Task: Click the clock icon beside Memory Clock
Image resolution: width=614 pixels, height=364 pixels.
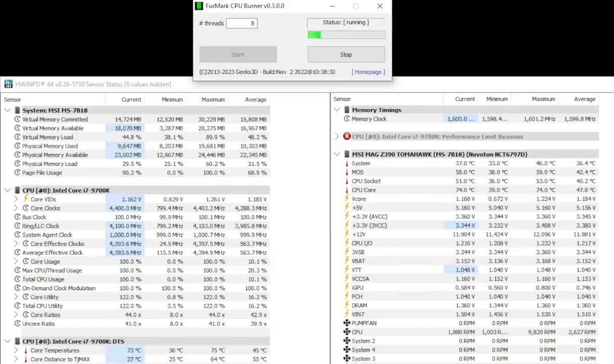Action: [x=347, y=119]
